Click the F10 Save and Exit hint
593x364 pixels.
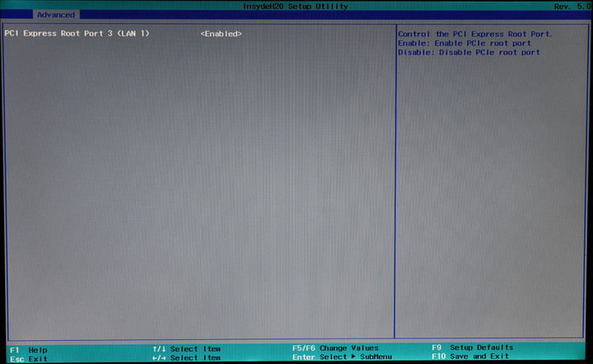tap(470, 356)
